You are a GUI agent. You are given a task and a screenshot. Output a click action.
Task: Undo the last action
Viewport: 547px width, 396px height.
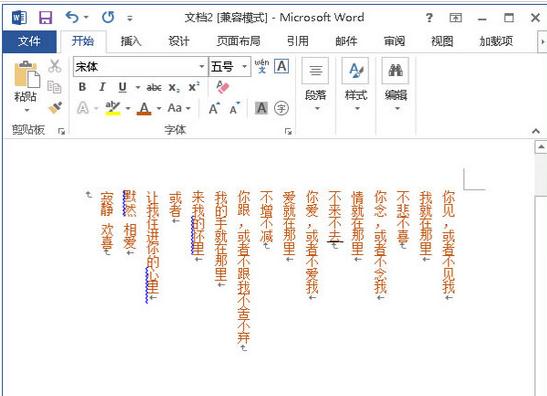(x=72, y=17)
